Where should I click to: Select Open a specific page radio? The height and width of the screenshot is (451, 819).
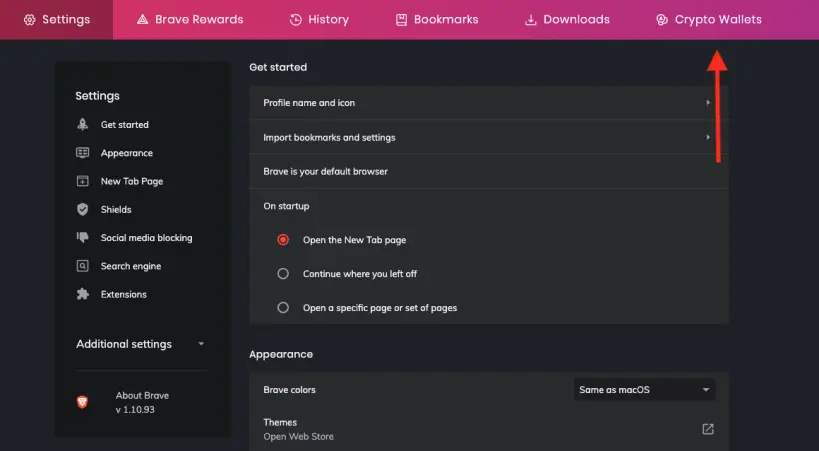pos(283,308)
